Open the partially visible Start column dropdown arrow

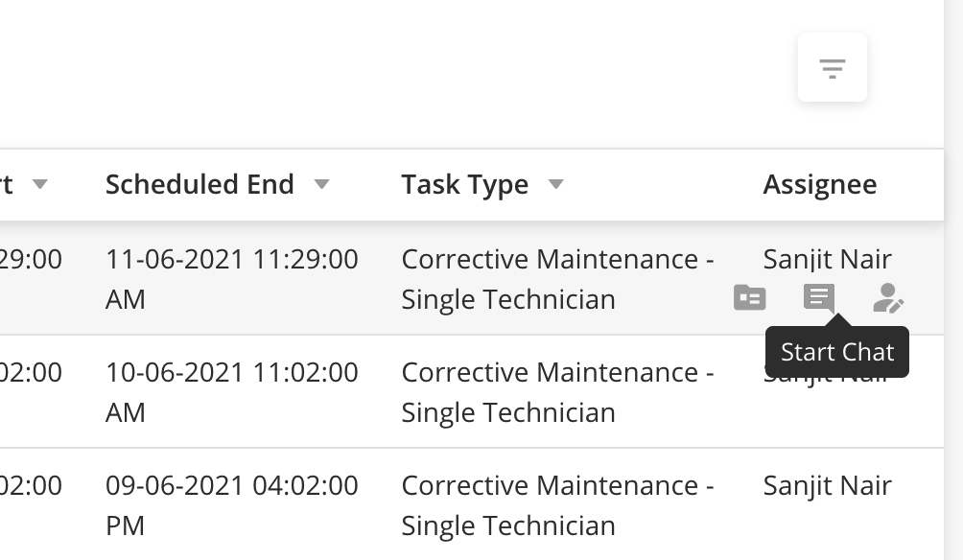tap(40, 183)
